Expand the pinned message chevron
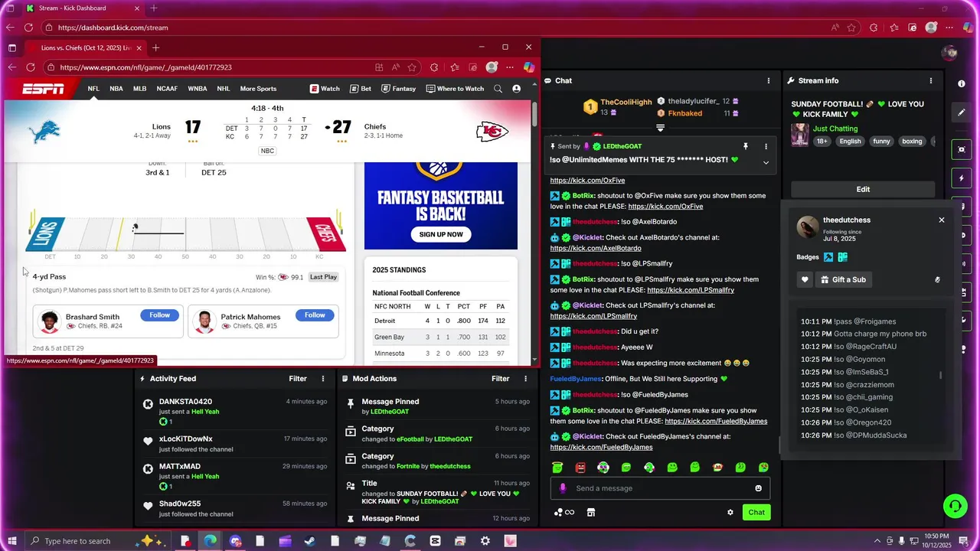The height and width of the screenshot is (551, 980). point(766,162)
